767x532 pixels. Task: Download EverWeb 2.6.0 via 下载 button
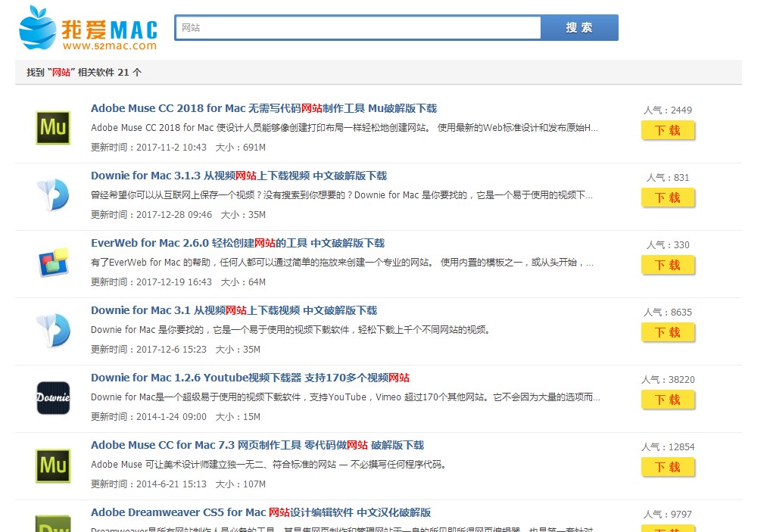click(668, 266)
